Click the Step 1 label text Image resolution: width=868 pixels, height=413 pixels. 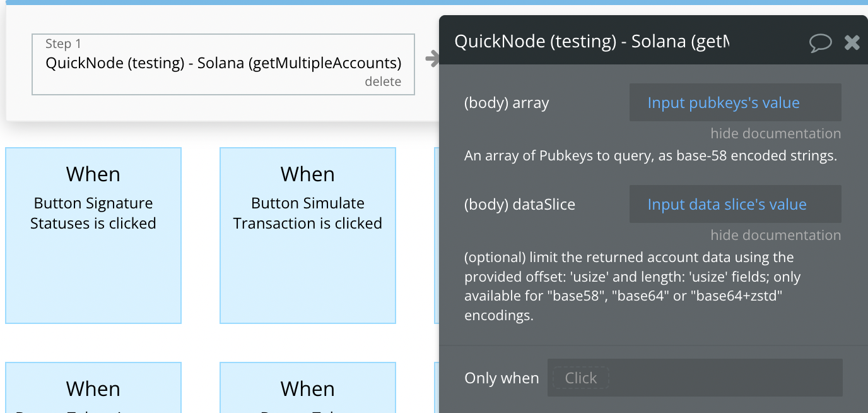63,44
